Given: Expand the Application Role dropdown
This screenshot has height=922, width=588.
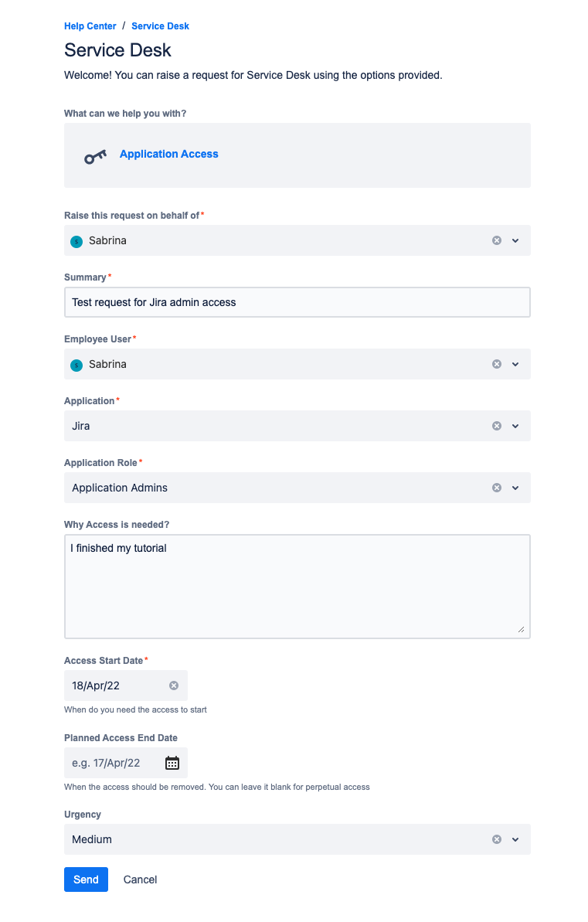Looking at the screenshot, I should 515,487.
